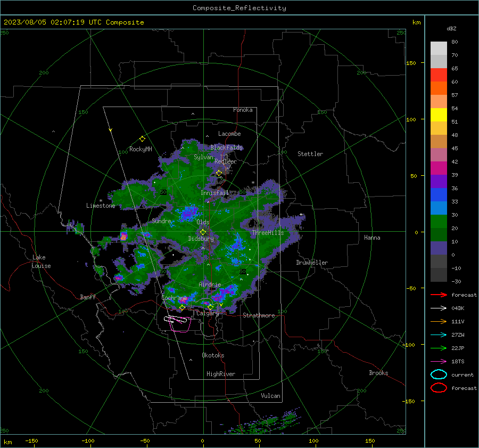Click the Brooks town label
This screenshot has width=479, height=448.
(378, 373)
